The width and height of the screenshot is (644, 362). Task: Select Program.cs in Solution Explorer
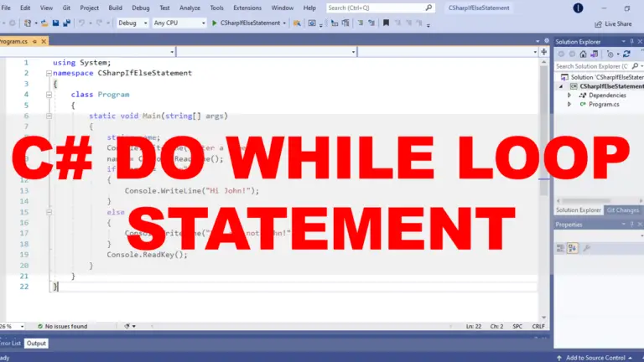coord(603,105)
